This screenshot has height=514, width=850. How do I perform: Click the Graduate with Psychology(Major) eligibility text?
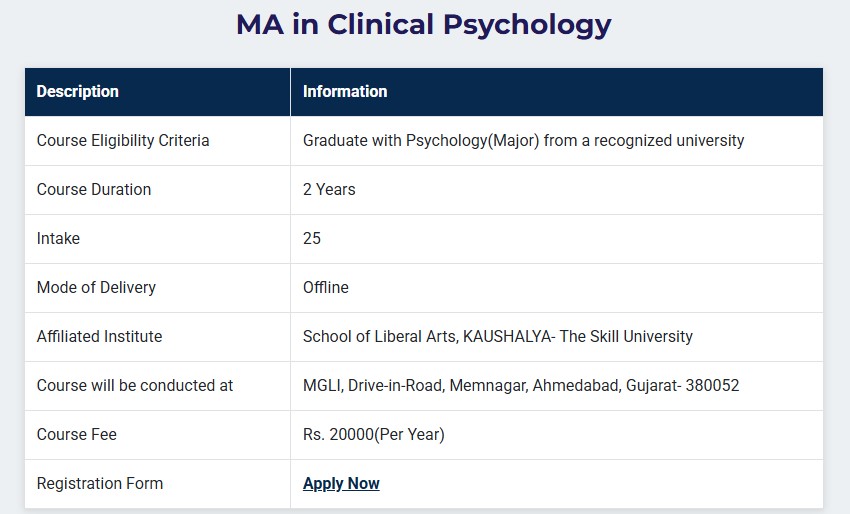pos(523,141)
